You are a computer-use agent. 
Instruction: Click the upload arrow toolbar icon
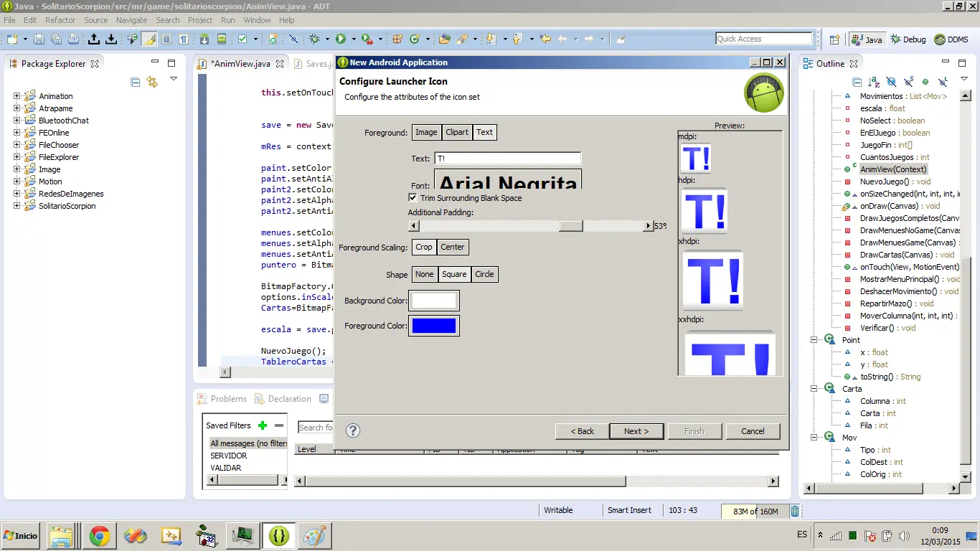[x=93, y=39]
